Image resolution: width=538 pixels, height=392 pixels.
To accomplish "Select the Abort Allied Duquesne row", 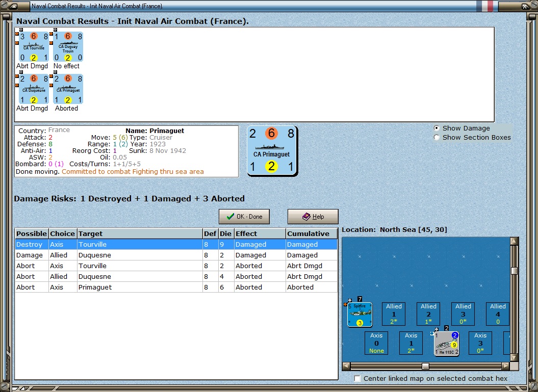I will (x=176, y=276).
